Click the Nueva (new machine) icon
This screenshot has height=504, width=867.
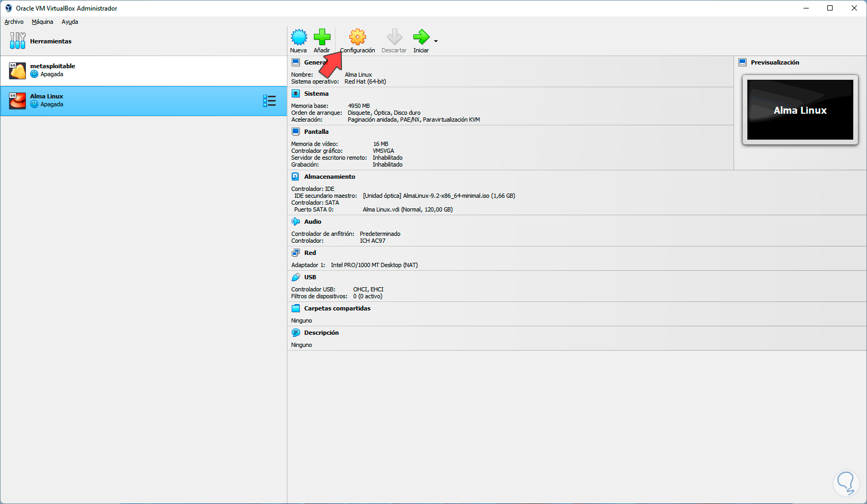coord(299,37)
